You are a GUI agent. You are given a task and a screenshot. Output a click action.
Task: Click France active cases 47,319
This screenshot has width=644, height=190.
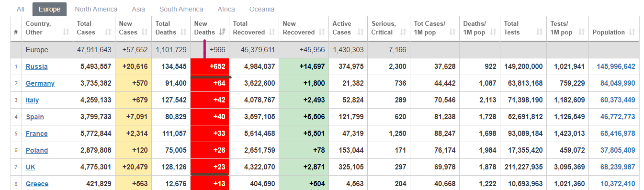(x=352, y=134)
